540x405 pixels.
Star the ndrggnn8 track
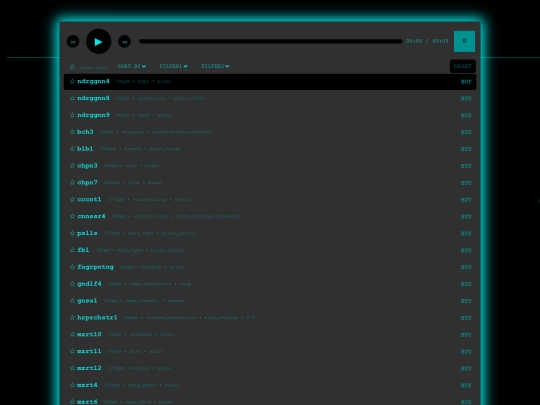coord(72,98)
